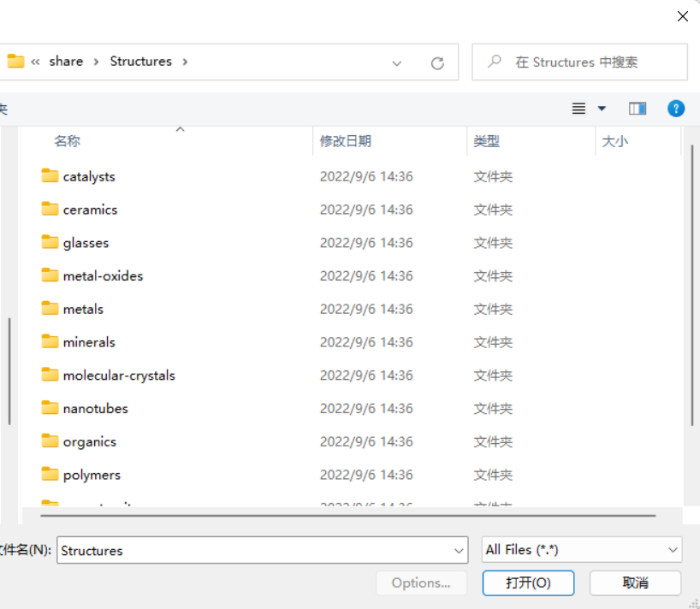Click the horizontal scrollbar of file list
Viewport: 700px width, 609px height.
[x=347, y=515]
